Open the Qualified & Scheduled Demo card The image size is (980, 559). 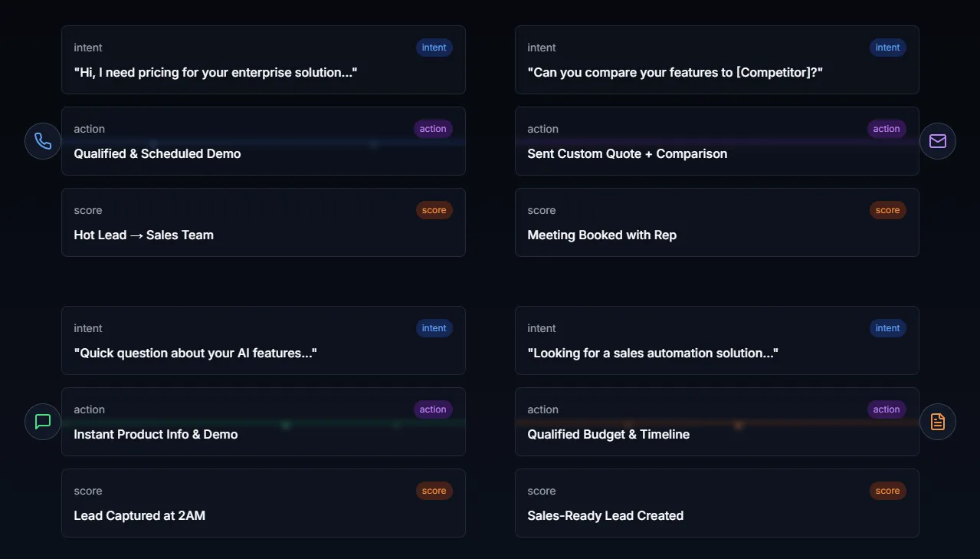pos(263,142)
